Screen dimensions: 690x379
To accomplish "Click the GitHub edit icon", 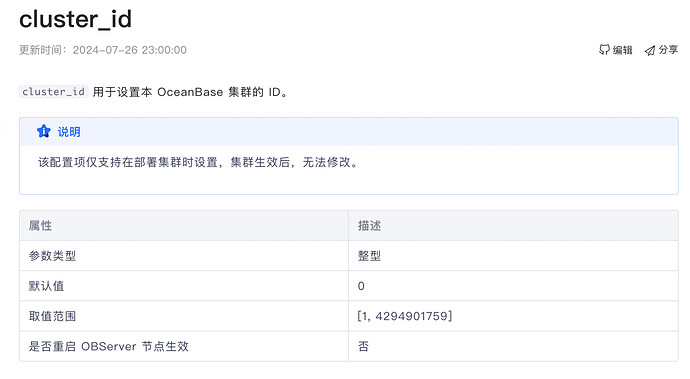I will click(x=604, y=50).
